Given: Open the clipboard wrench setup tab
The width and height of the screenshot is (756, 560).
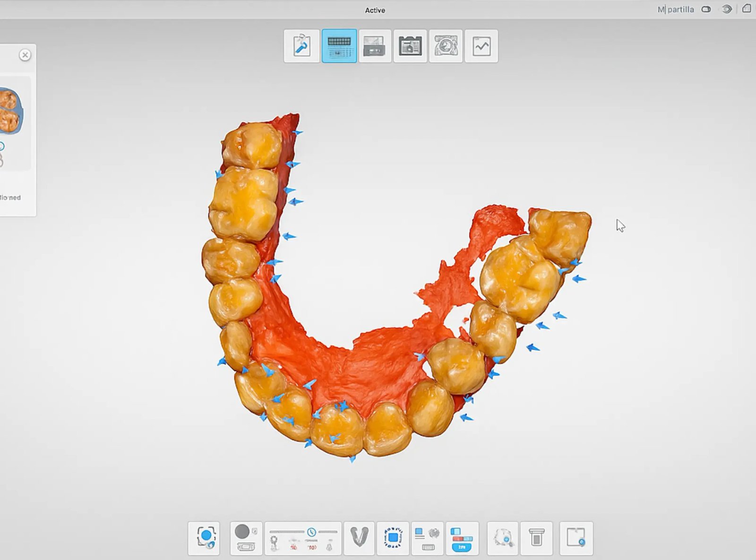Looking at the screenshot, I should pyautogui.click(x=301, y=46).
